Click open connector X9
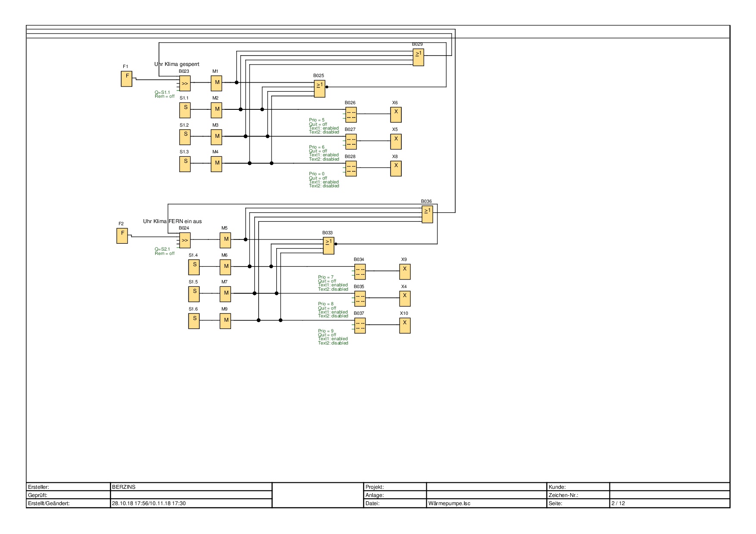756x534 pixels. (x=405, y=272)
